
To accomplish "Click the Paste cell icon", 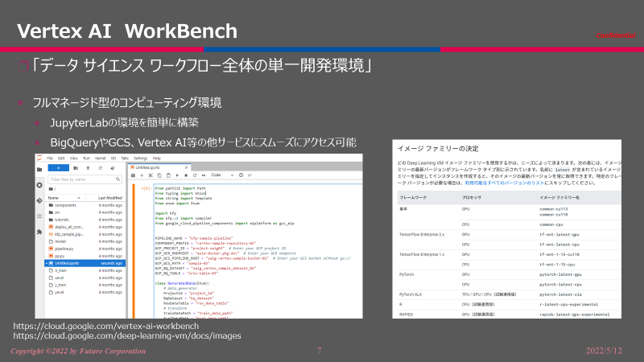I will (168, 175).
